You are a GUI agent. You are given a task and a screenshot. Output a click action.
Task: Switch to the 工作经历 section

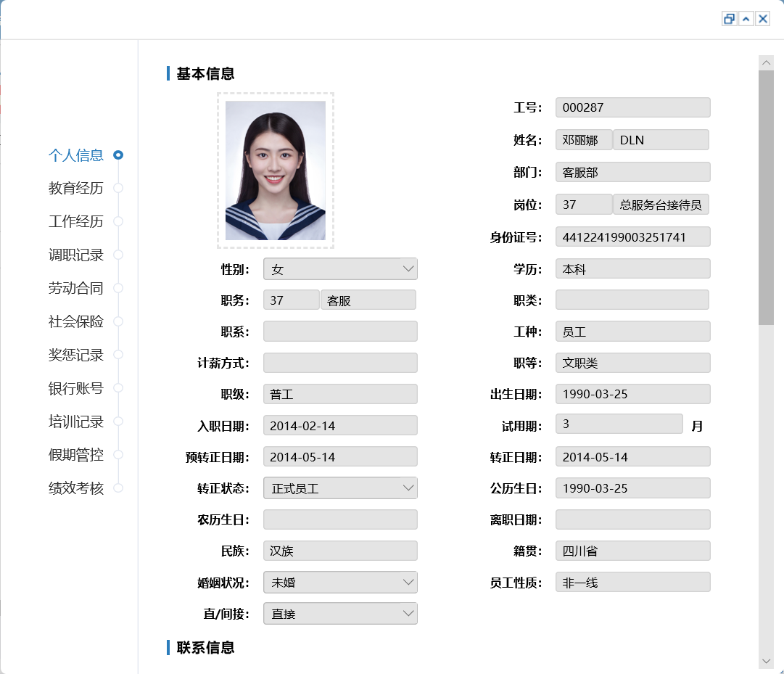click(x=76, y=221)
